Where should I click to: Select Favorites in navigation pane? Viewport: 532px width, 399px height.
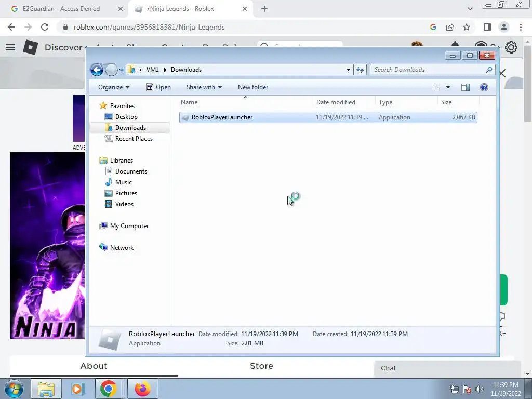117,106
